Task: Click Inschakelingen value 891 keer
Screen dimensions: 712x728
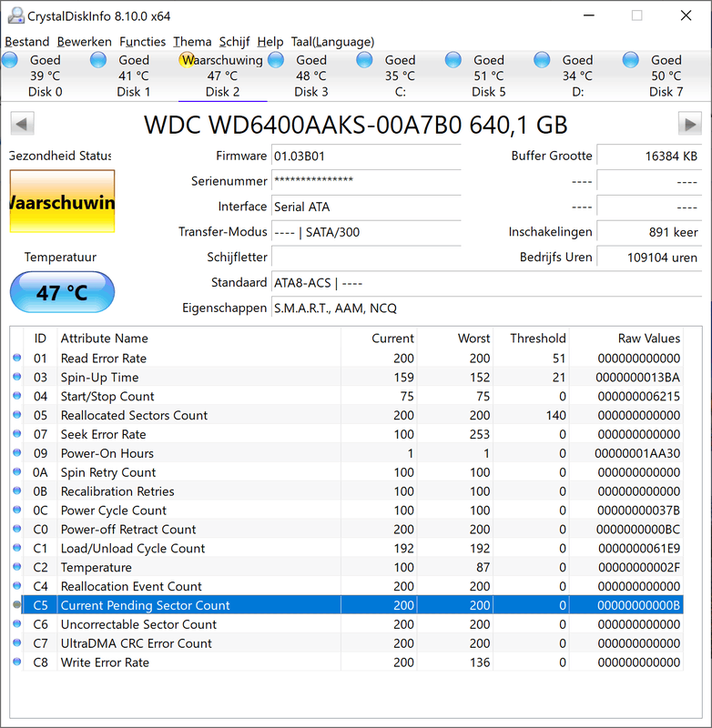Action: tap(649, 232)
